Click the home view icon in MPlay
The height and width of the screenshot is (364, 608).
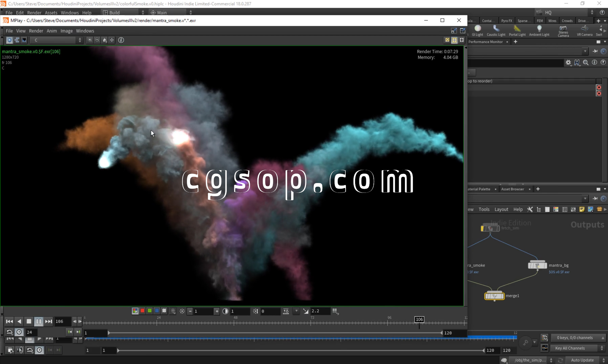pos(105,40)
